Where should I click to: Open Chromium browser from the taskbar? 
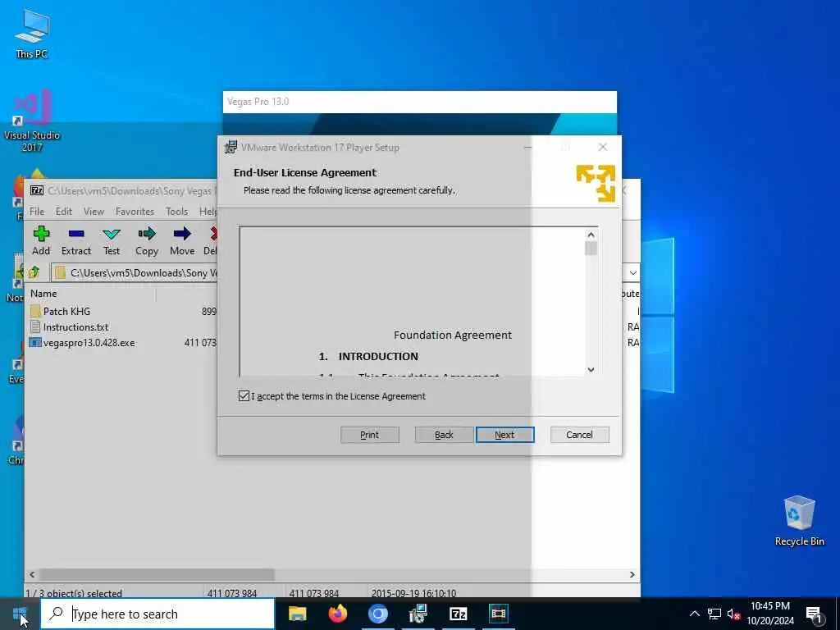click(x=377, y=614)
